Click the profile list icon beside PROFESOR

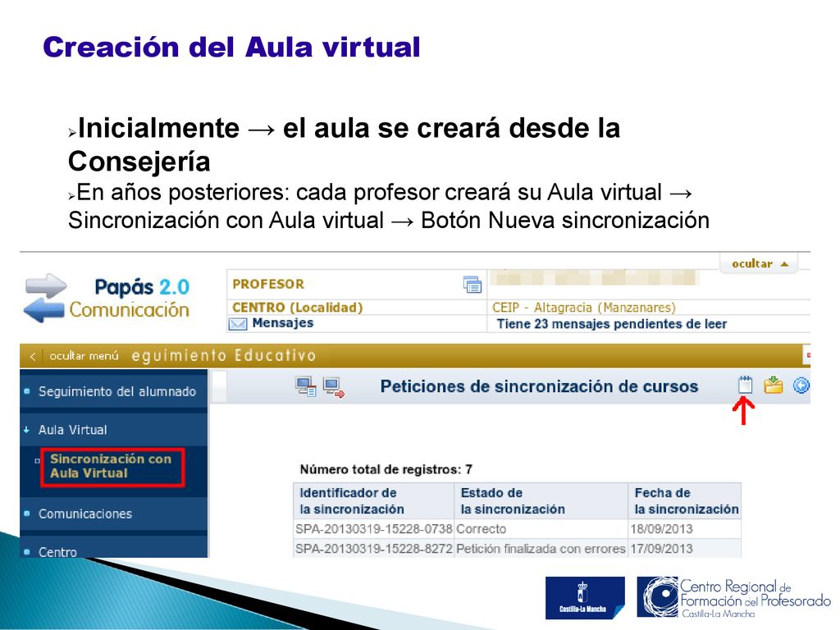pos(472,285)
